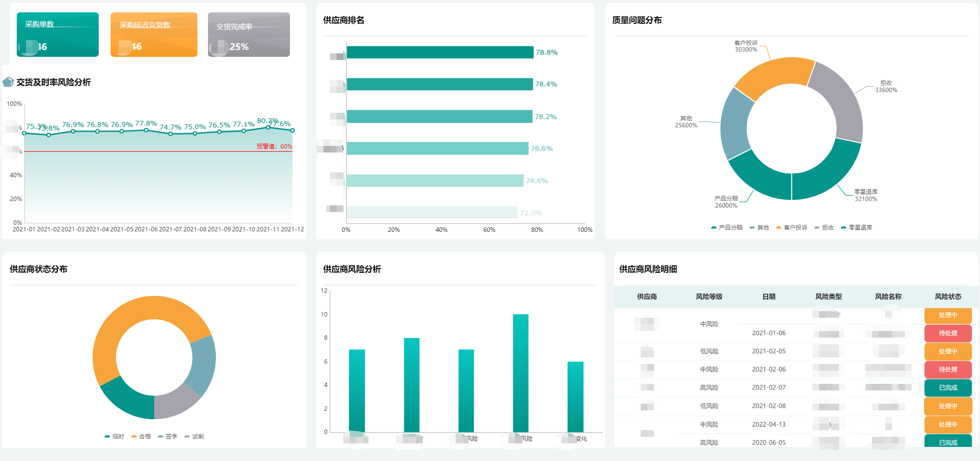Viewport: 980px width, 461px height.
Task: Select the 78.2% supplier ranking bar
Action: tap(440, 116)
